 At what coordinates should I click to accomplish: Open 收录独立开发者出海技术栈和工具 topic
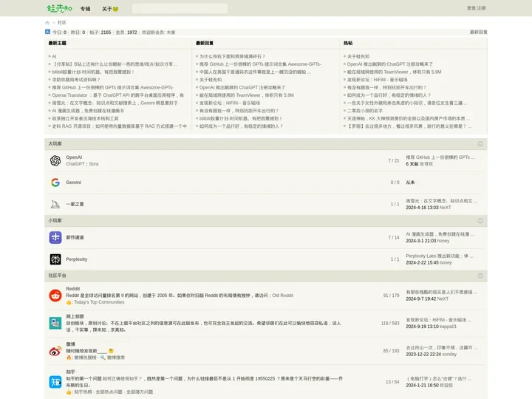pos(85,119)
